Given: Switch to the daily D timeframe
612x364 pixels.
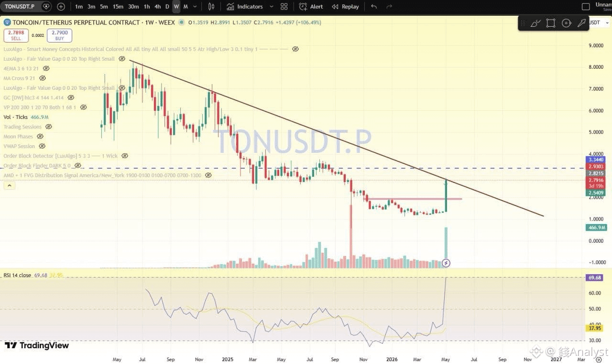Looking at the screenshot, I should point(167,7).
